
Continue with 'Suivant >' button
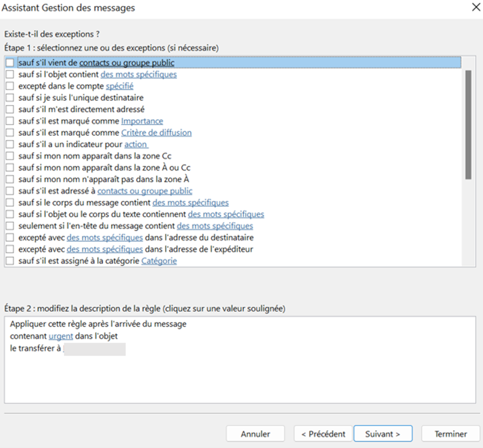point(383,434)
